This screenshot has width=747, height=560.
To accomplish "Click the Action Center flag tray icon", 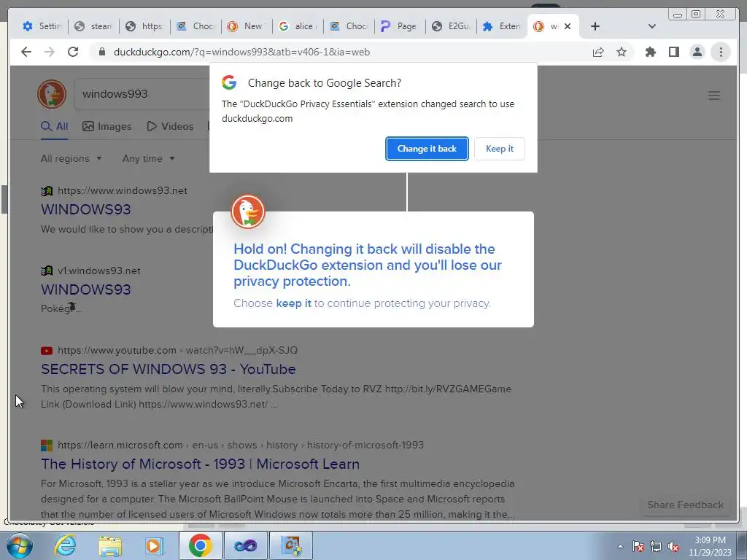I will tap(638, 546).
